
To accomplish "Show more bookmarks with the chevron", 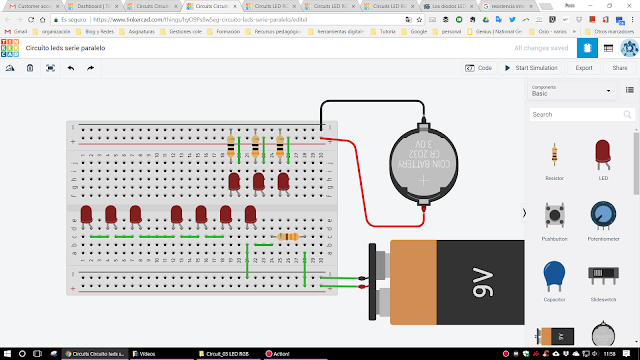I will click(574, 31).
